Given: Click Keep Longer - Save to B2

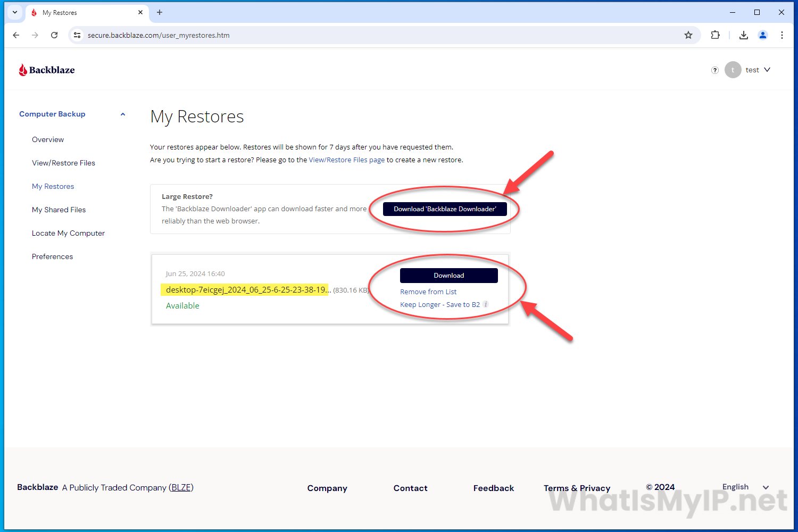Looking at the screenshot, I should [x=440, y=304].
